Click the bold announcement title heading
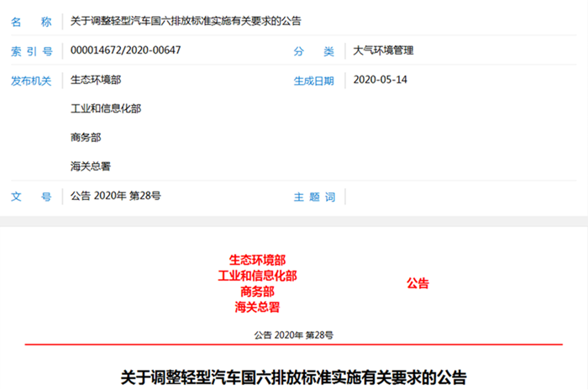This screenshot has width=588, height=390. pyautogui.click(x=293, y=376)
